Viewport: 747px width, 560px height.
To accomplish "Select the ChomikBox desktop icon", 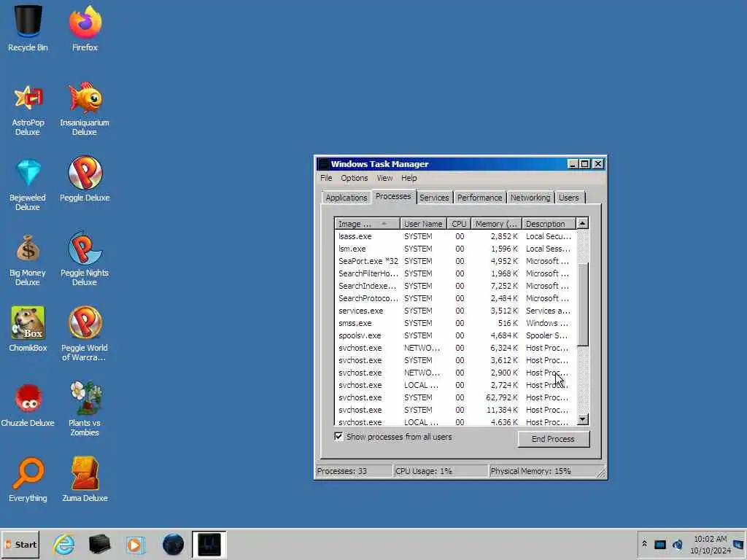I will point(28,330).
